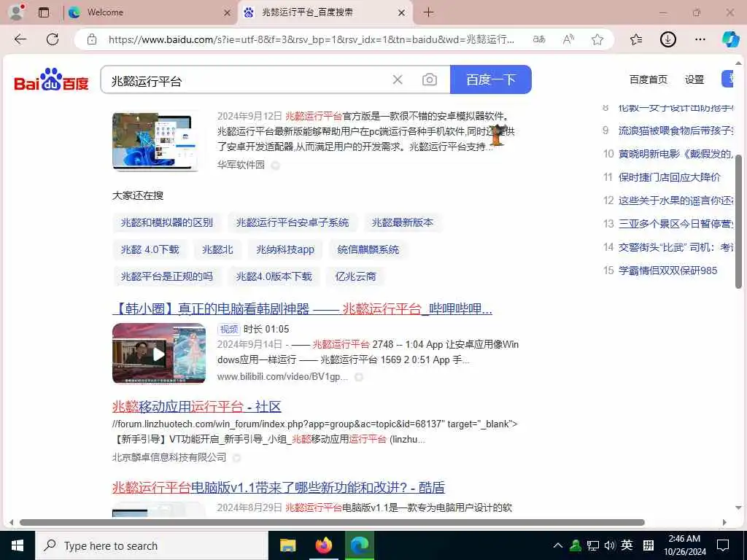Open hot topic 三亚多个景区今日暂停营业
Image resolution: width=747 pixels, height=560 pixels.
pos(676,224)
